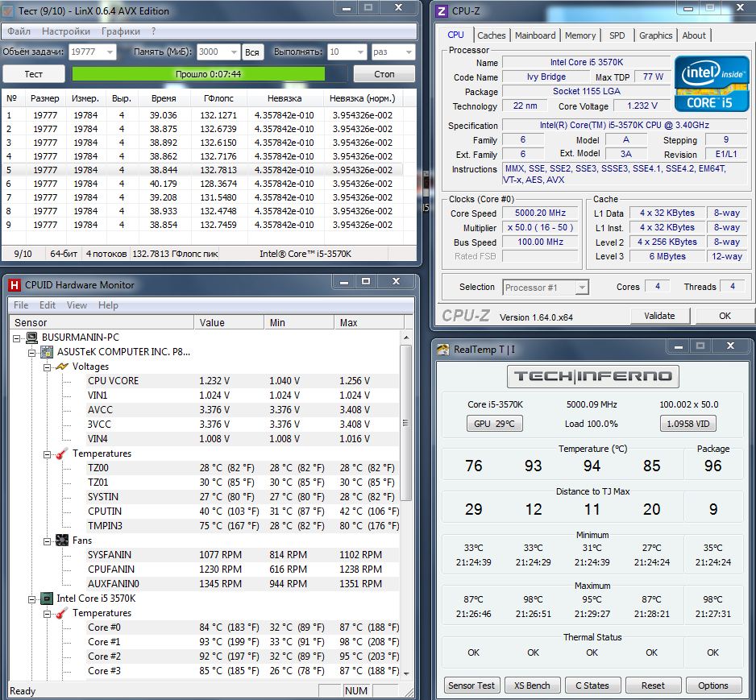
Task: Open the View menu in Hardware Monitor
Action: 77,305
